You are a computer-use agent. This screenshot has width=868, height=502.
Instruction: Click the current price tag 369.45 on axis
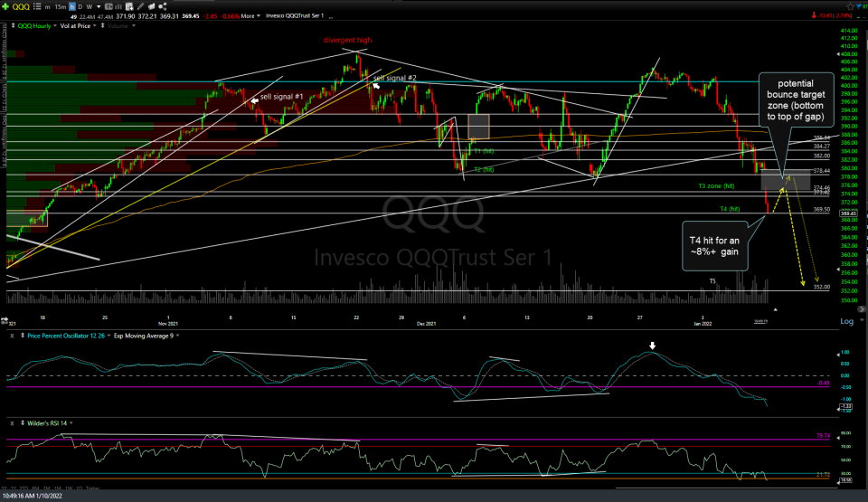pos(848,213)
